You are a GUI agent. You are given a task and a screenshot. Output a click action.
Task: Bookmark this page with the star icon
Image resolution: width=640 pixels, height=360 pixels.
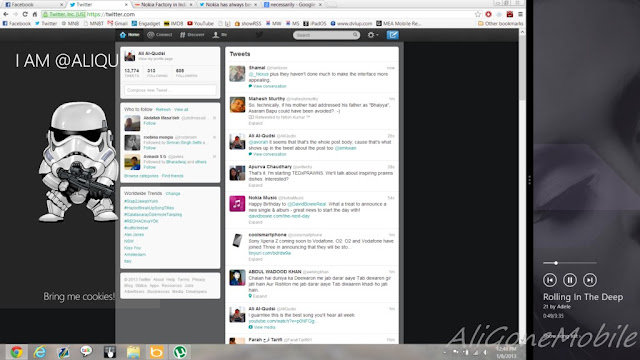[x=478, y=14]
